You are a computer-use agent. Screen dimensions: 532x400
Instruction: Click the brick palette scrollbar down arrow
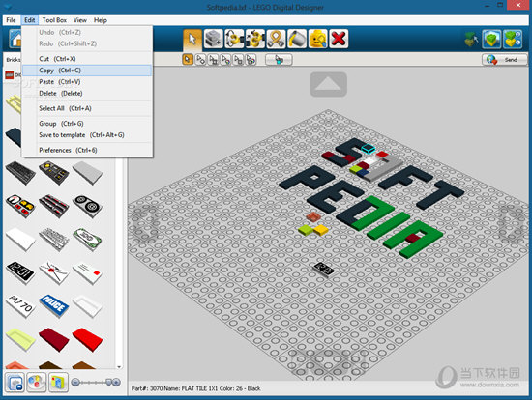119,367
